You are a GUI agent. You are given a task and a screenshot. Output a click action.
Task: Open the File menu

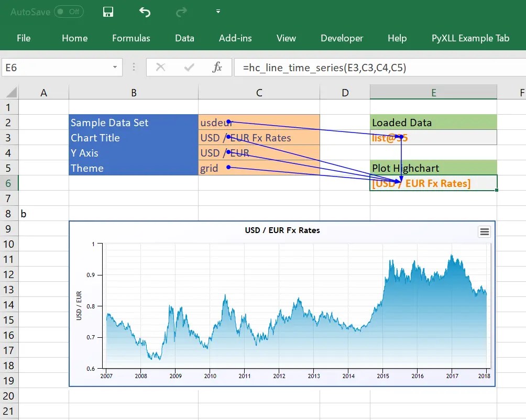(24, 38)
